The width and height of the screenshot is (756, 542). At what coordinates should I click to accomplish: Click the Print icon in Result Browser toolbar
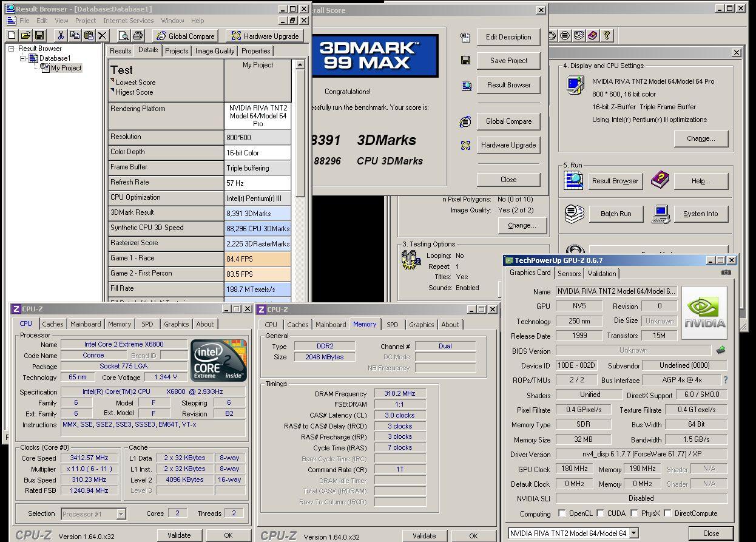(x=138, y=36)
